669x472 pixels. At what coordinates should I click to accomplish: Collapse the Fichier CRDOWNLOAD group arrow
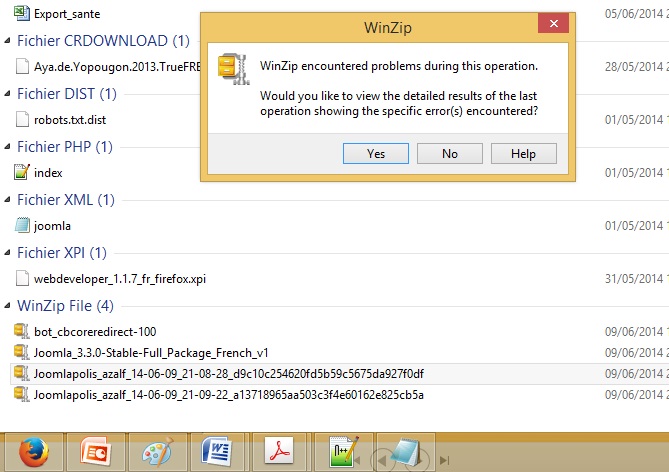point(7,41)
